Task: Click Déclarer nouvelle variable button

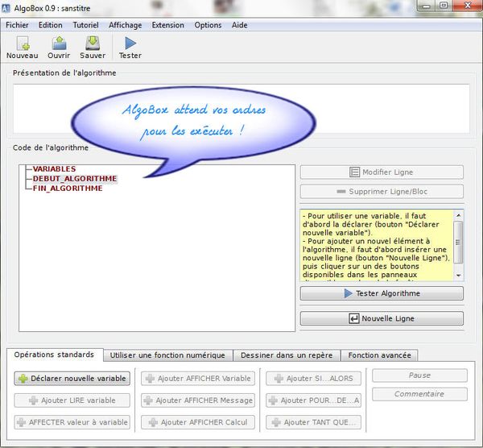Action: coord(72,379)
